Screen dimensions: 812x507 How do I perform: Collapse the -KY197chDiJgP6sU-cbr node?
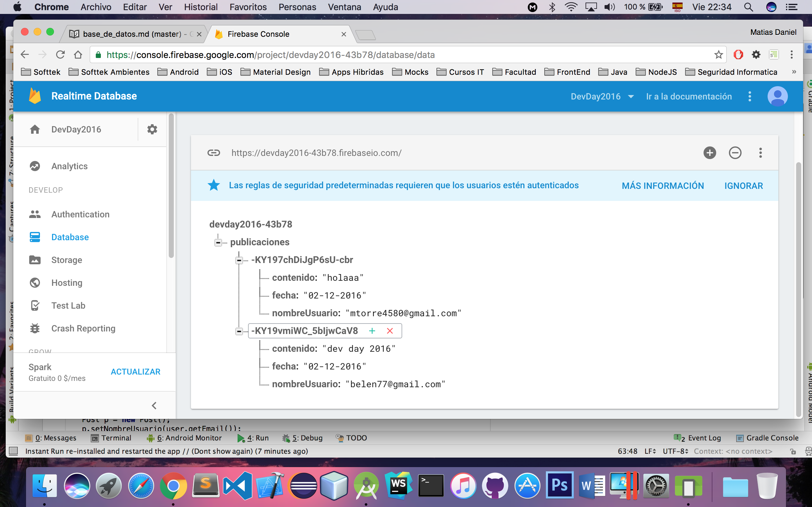coord(239,260)
